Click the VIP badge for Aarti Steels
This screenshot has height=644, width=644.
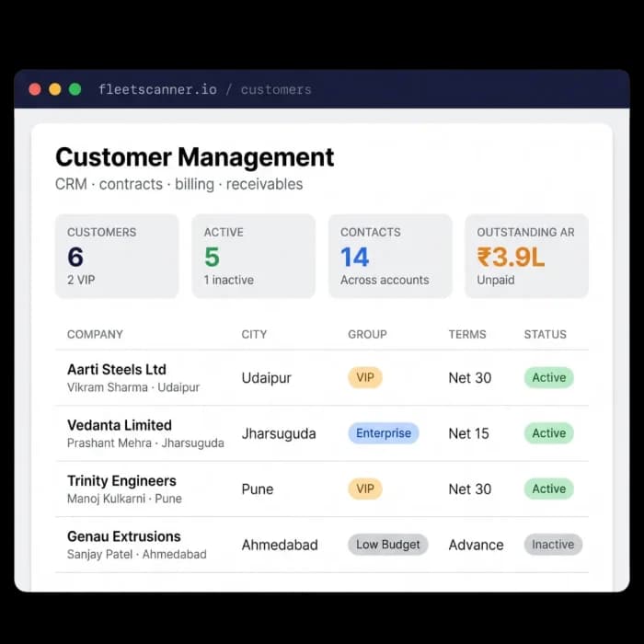(x=365, y=377)
